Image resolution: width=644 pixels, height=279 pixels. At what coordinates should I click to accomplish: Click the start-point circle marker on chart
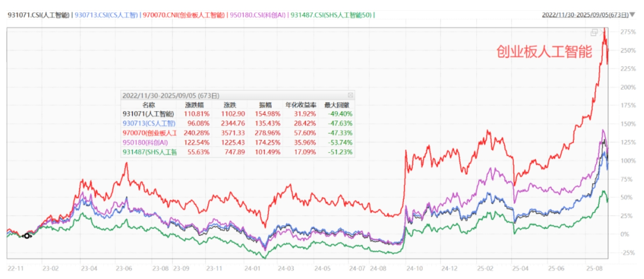(27, 236)
